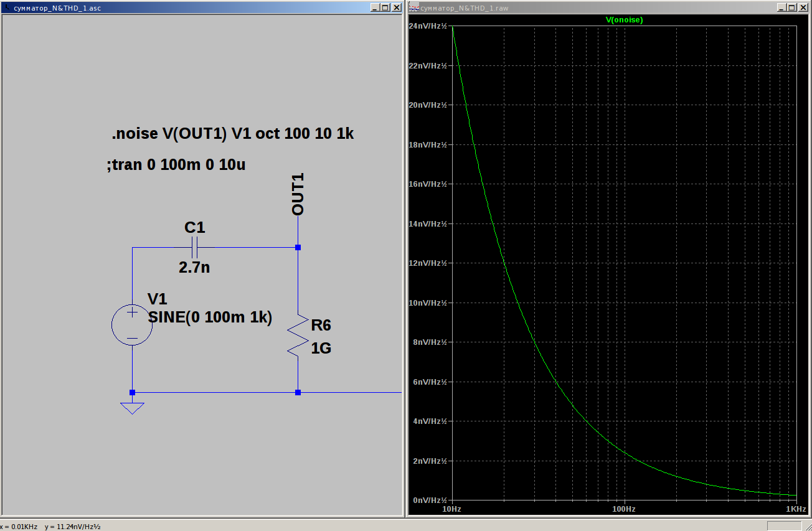
Task: Click the OUT1 net label
Action: 298,194
